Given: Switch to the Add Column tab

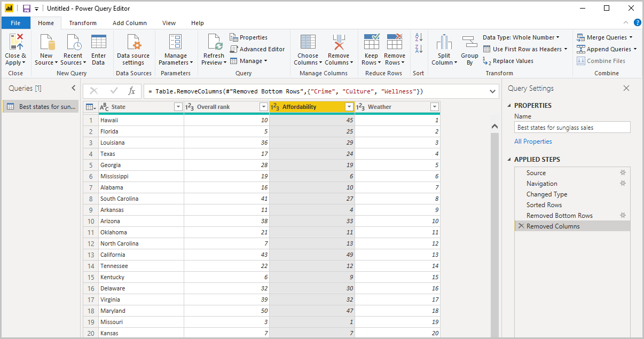Looking at the screenshot, I should tap(130, 23).
